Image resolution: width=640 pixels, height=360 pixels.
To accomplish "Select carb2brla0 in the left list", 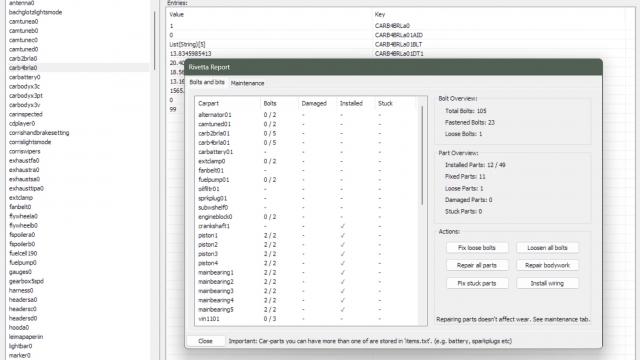I will point(23,59).
